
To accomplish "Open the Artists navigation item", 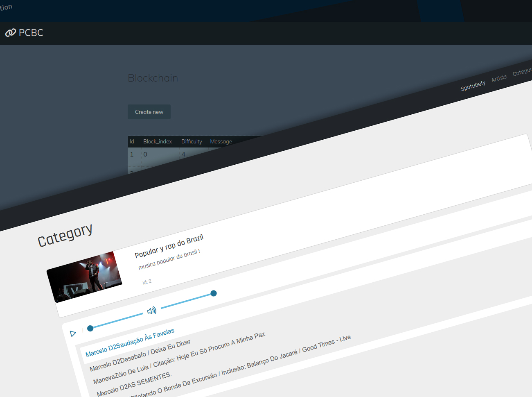I will click(499, 77).
